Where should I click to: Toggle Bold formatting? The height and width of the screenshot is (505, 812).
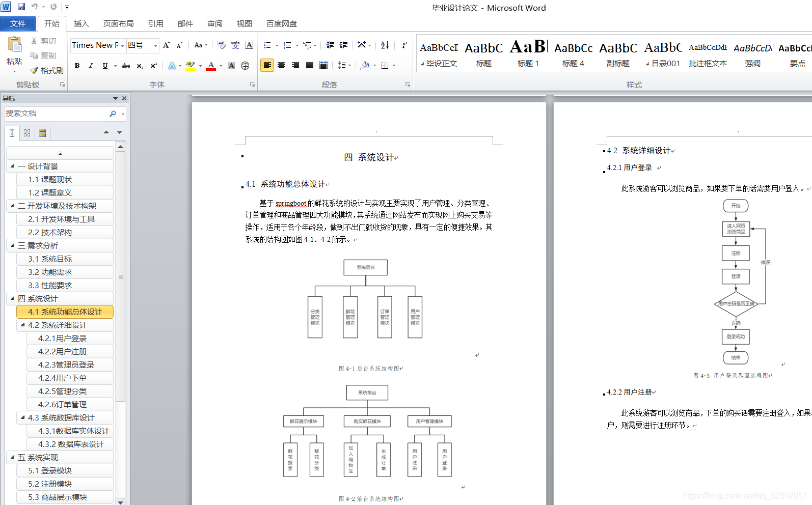click(x=77, y=66)
